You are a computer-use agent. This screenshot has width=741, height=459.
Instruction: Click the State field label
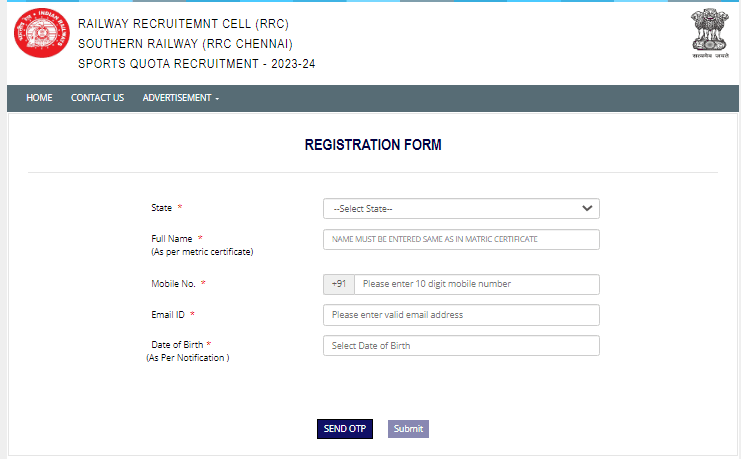coord(162,208)
